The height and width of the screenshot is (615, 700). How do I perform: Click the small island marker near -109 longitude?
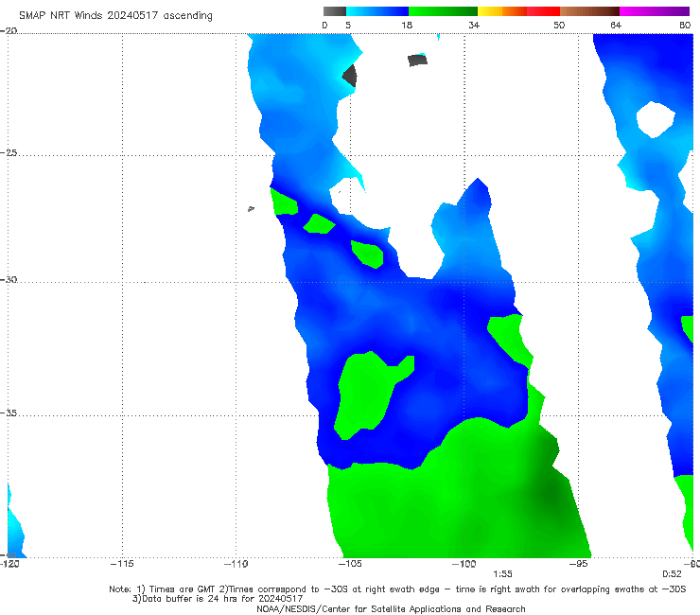pyautogui.click(x=251, y=208)
